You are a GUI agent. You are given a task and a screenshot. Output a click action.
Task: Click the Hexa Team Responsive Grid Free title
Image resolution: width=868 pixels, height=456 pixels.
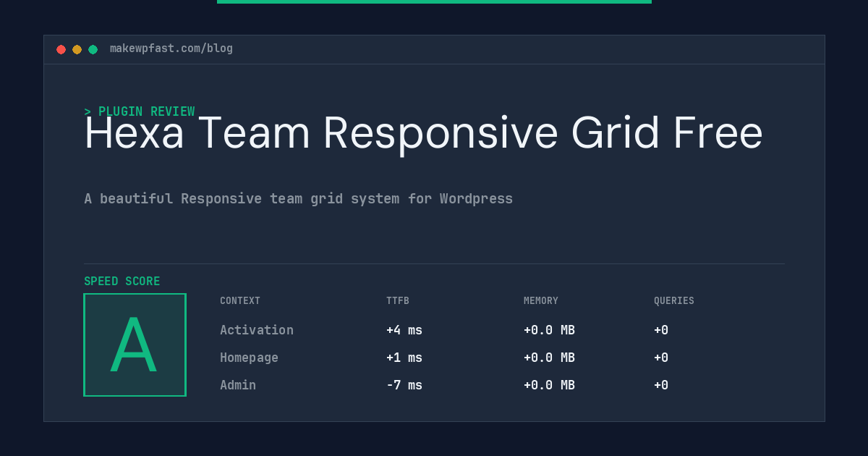click(x=423, y=133)
